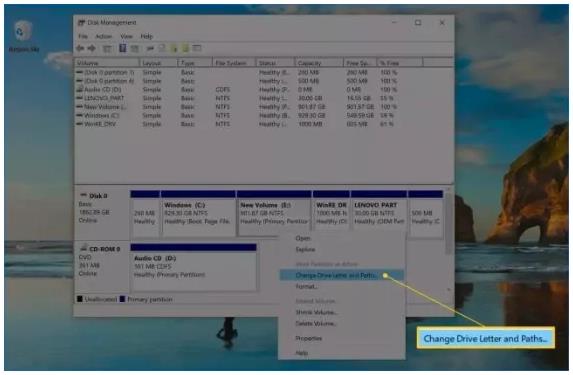Select the Audio CD (D:) volume row icon

click(79, 89)
